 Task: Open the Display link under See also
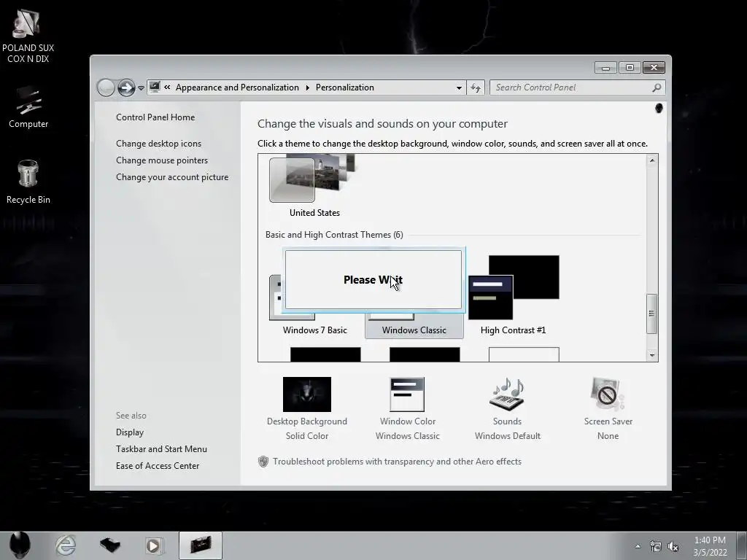tap(130, 432)
